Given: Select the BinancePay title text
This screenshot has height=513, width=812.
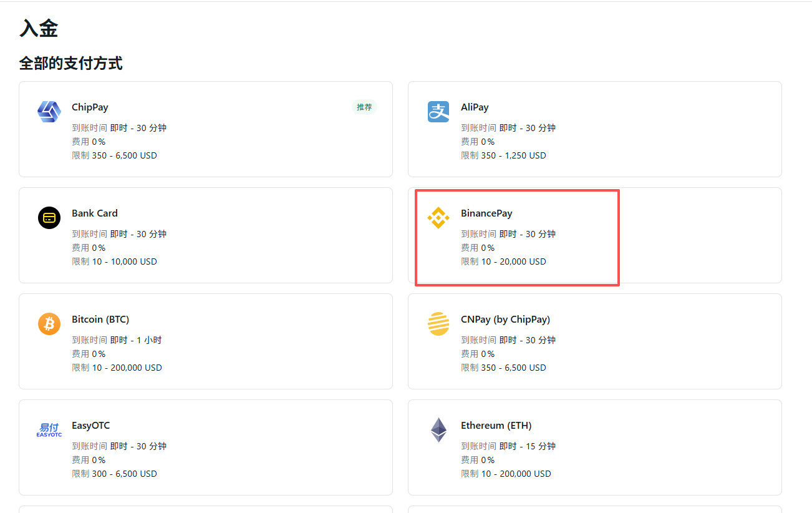Looking at the screenshot, I should [x=486, y=213].
